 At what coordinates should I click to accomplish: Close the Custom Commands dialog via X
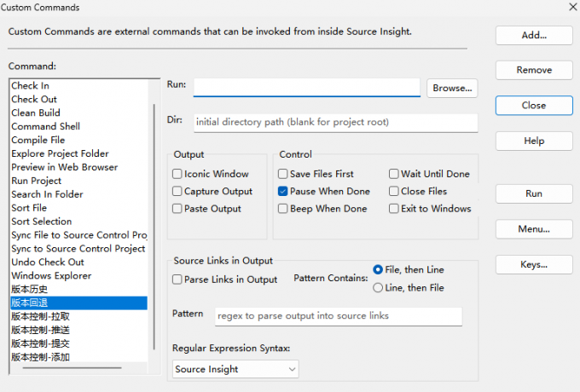(x=571, y=7)
